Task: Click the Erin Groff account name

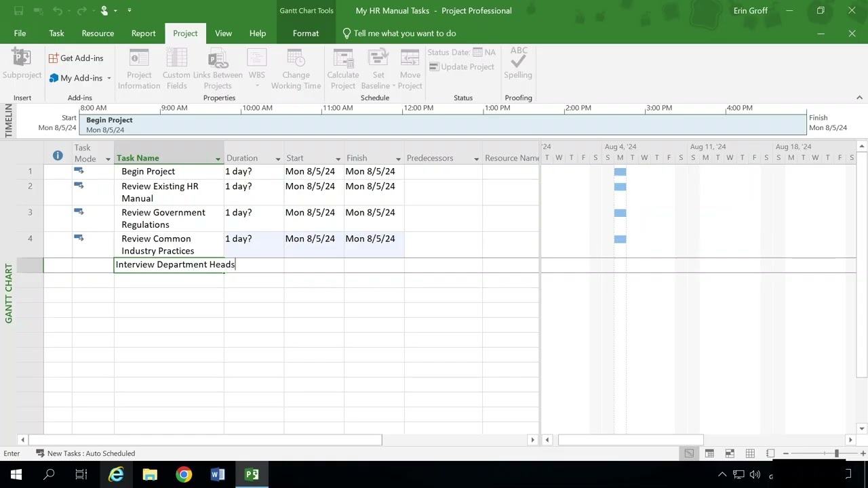Action: pos(751,11)
